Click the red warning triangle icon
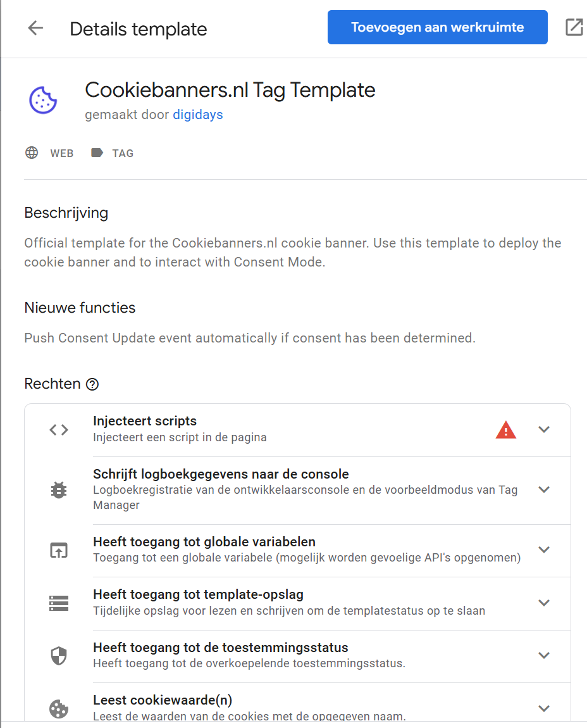The width and height of the screenshot is (587, 728). coord(505,430)
